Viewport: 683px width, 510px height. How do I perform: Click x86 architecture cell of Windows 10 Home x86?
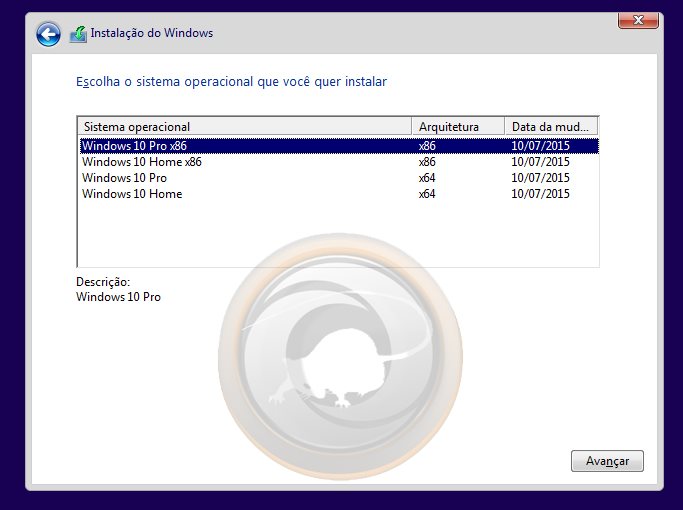(427, 162)
